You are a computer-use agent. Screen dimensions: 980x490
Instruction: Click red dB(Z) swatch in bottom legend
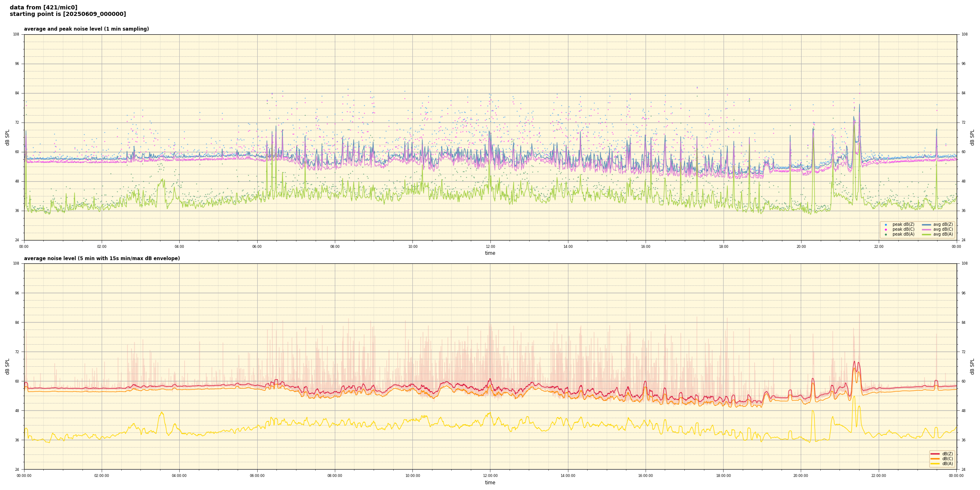(935, 454)
